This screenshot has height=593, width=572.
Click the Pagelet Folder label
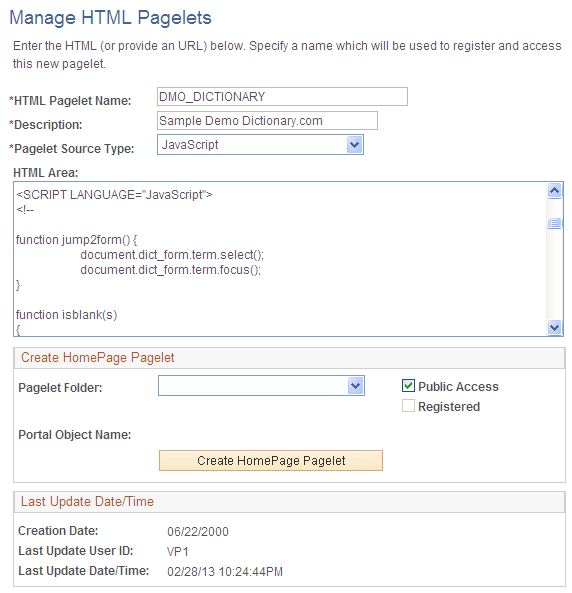60,388
